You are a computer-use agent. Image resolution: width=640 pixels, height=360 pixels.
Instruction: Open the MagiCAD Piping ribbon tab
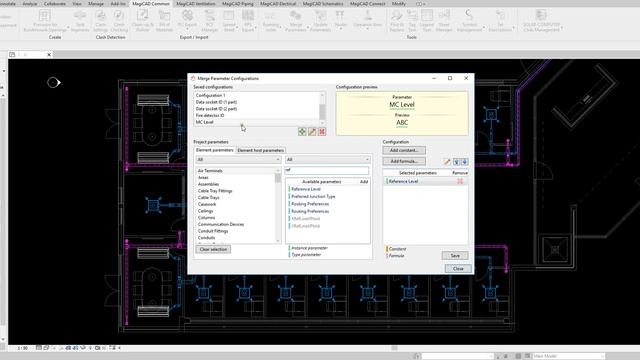[238, 4]
